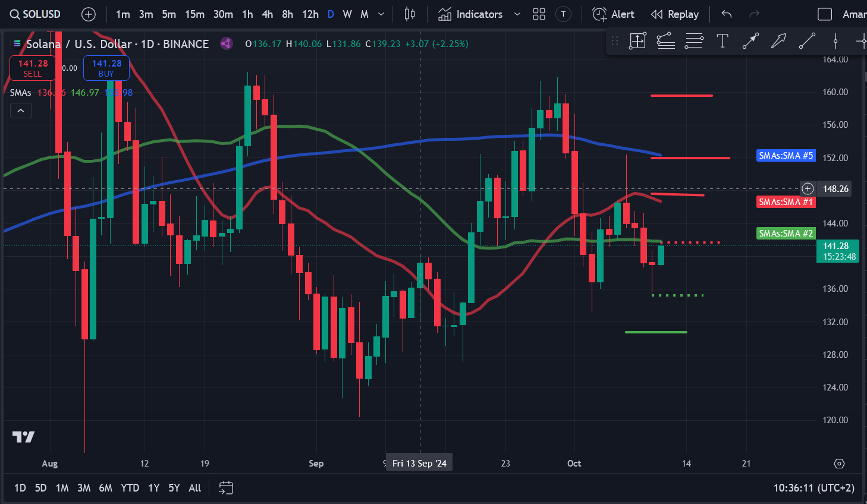The width and height of the screenshot is (867, 504).
Task: Open the Indicators dialog
Action: coord(471,14)
